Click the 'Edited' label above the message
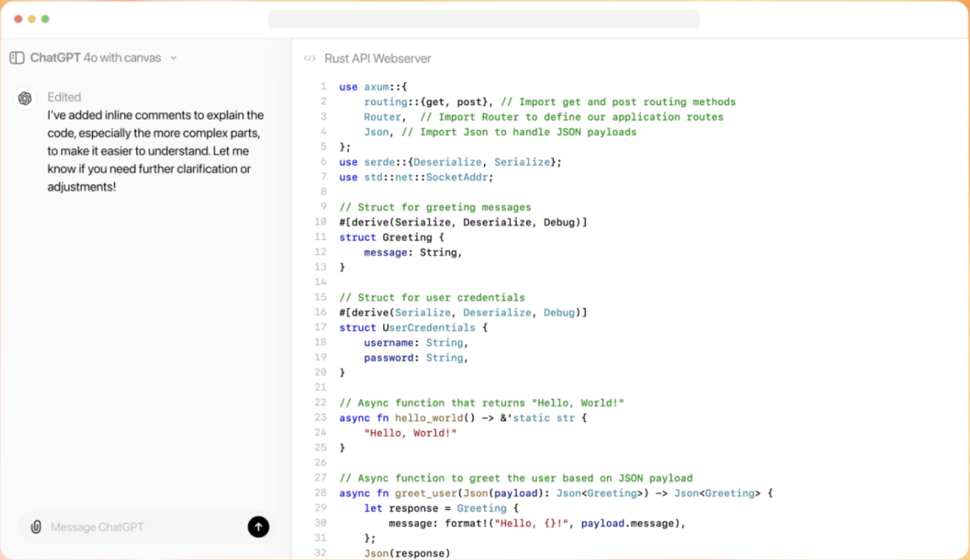The image size is (970, 560). point(64,97)
